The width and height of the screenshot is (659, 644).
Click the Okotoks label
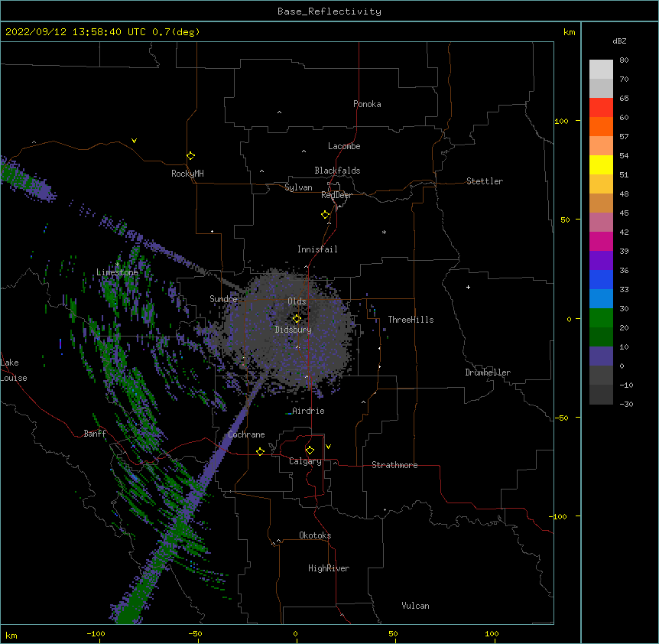tap(315, 535)
